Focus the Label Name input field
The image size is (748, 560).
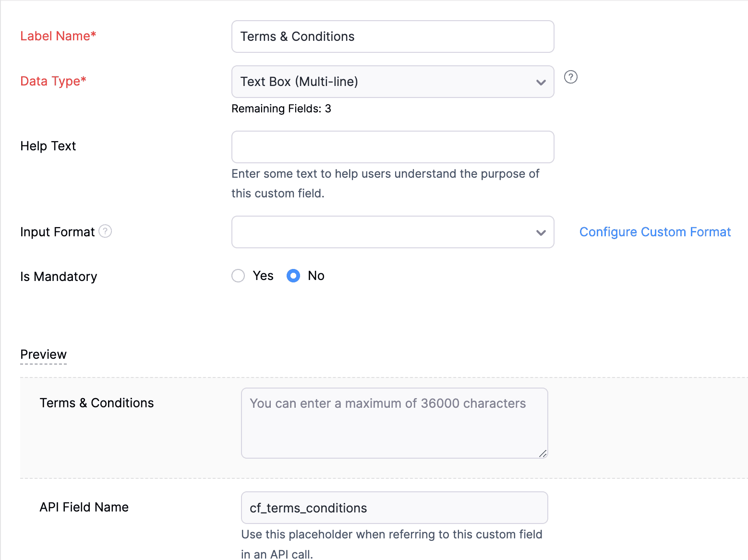(x=392, y=37)
